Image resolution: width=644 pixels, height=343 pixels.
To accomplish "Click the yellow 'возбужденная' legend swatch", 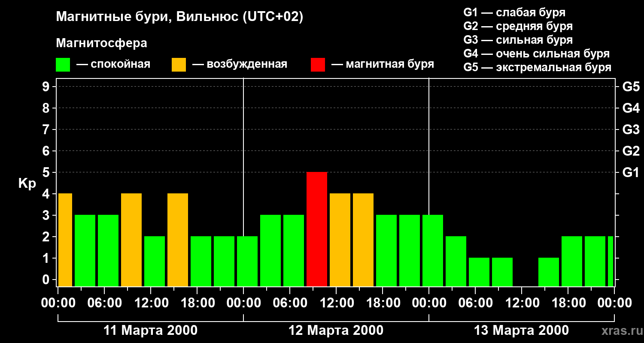I will pyautogui.click(x=179, y=65).
